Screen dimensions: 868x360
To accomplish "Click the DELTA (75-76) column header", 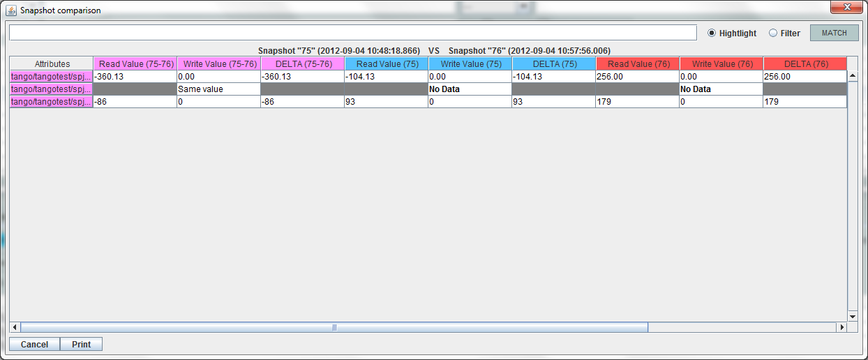I will click(303, 63).
